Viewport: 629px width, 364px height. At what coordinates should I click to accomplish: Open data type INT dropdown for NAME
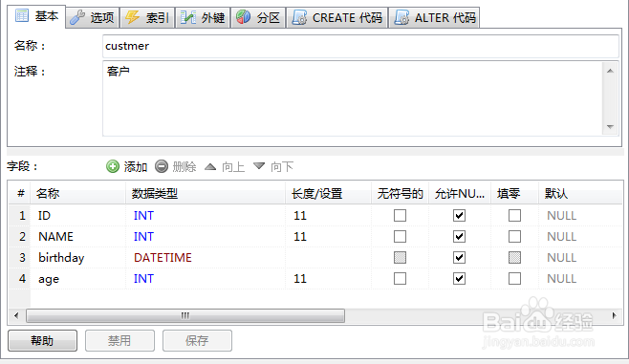[206, 237]
